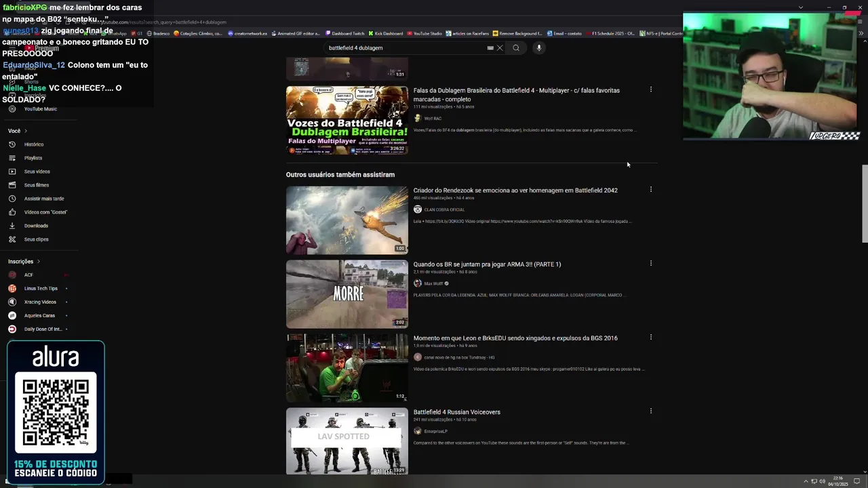Open YouTube Studio bookmark
Viewport: 868px width, 488px height.
425,33
